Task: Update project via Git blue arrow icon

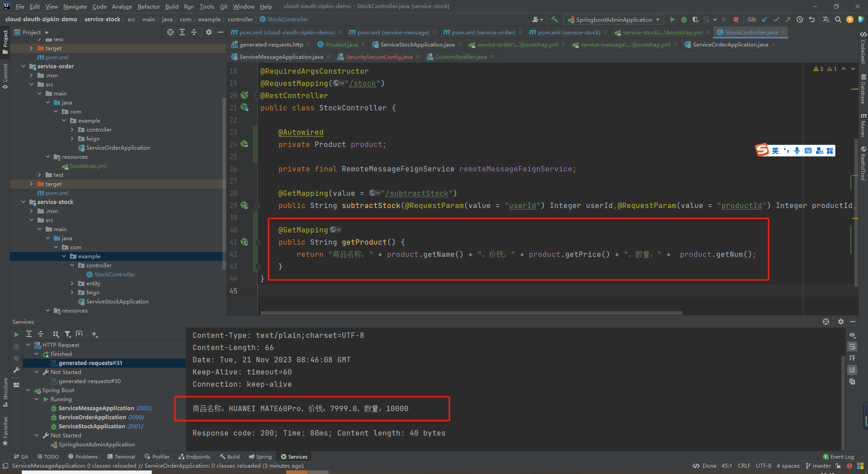Action: click(x=764, y=19)
